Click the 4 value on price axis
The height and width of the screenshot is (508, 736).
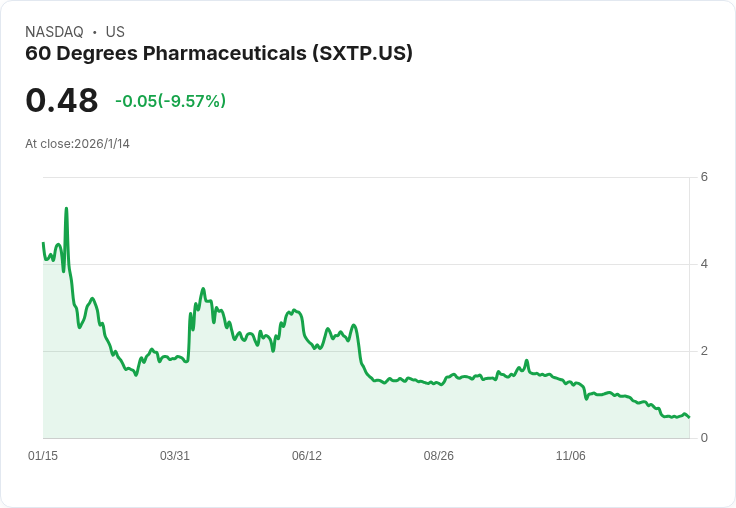pyautogui.click(x=704, y=264)
